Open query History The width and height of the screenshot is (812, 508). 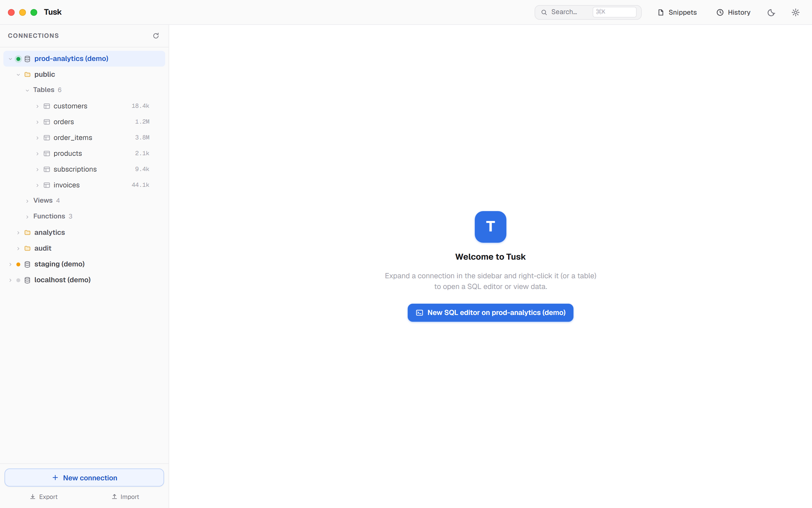pos(733,12)
